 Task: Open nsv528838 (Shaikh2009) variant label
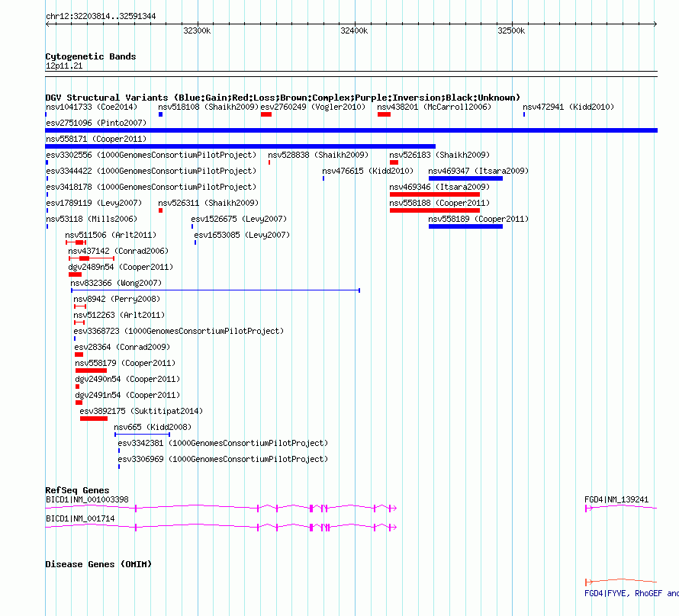[318, 155]
